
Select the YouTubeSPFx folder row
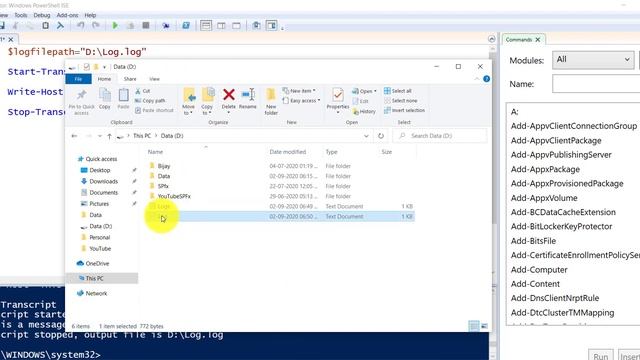click(281, 196)
